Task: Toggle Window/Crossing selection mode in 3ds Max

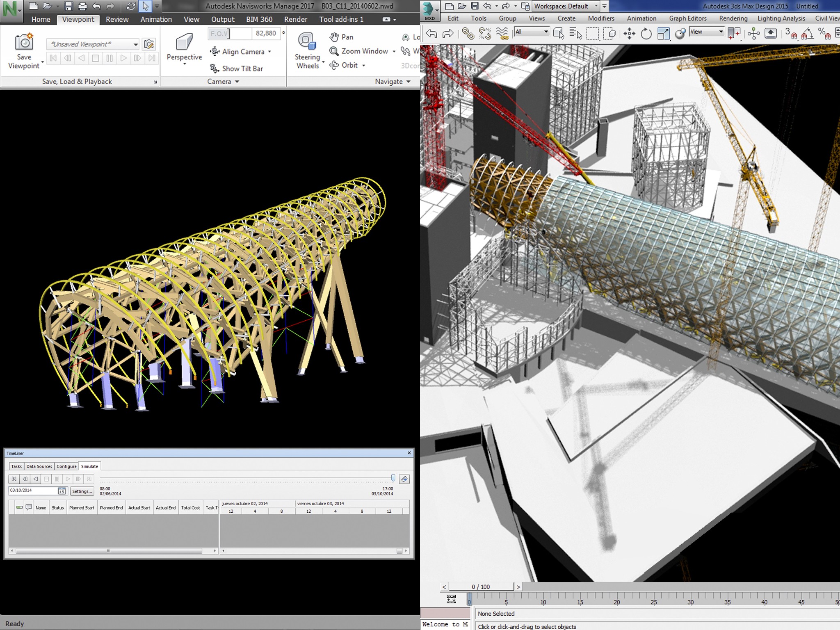Action: [x=610, y=33]
